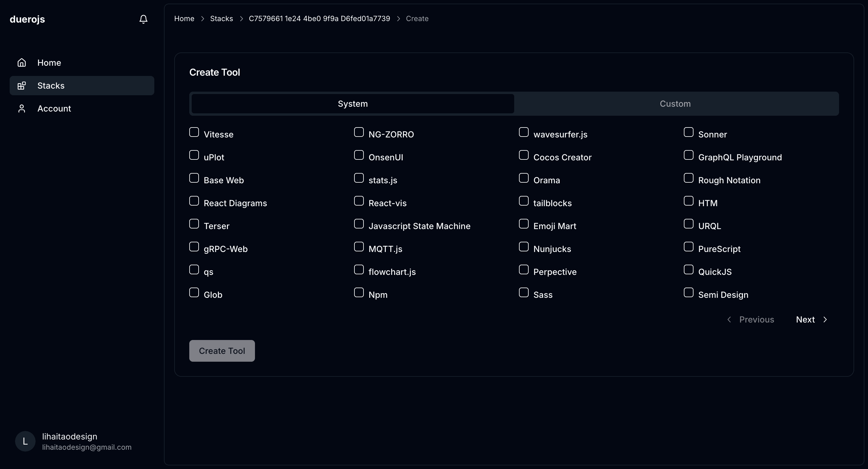This screenshot has width=868, height=469.
Task: Switch to the System tab
Action: coord(353,104)
